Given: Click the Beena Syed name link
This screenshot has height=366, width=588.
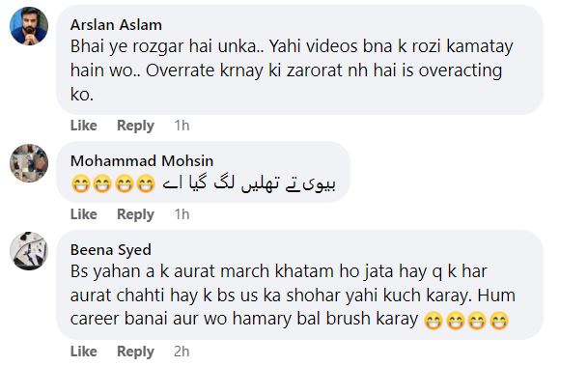Looking at the screenshot, I should (x=111, y=250).
